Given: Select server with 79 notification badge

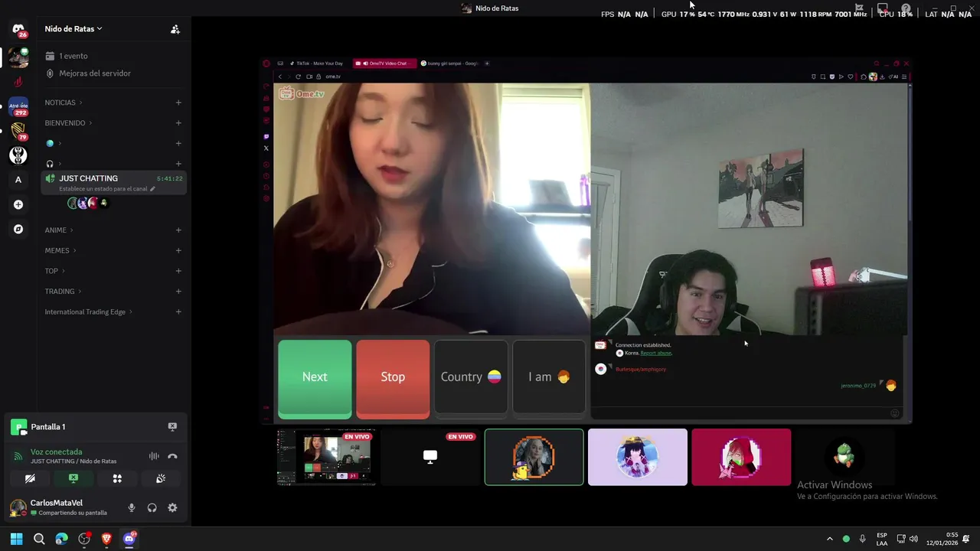Looking at the screenshot, I should (x=18, y=131).
